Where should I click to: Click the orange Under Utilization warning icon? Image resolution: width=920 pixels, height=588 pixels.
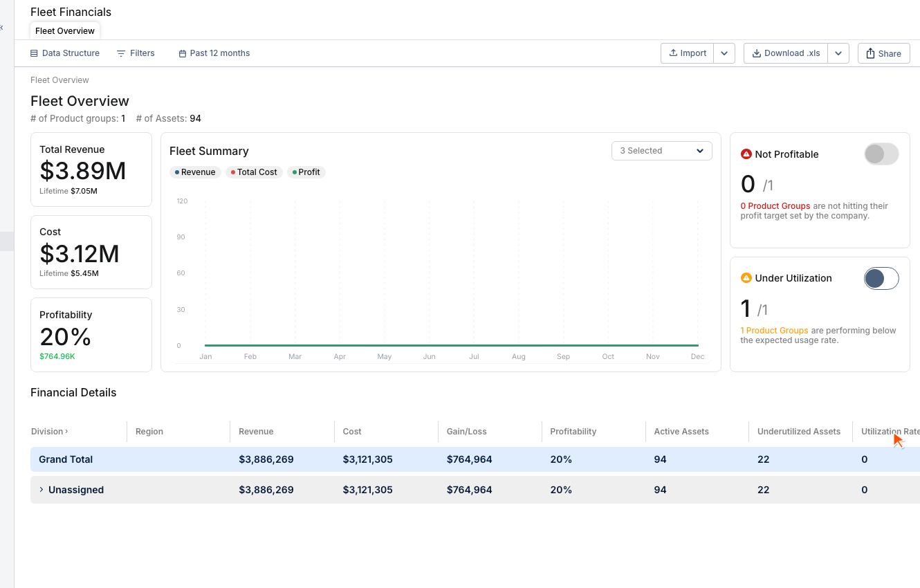(x=746, y=278)
